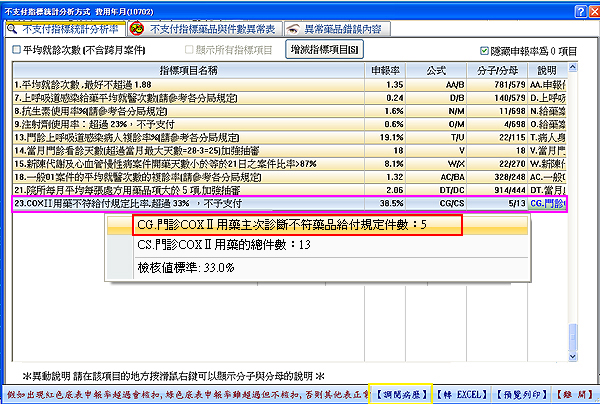600x404 pixels.
Task: Click magnifier icon on 不支付指標統計分析率 tab
Action: coord(16,29)
